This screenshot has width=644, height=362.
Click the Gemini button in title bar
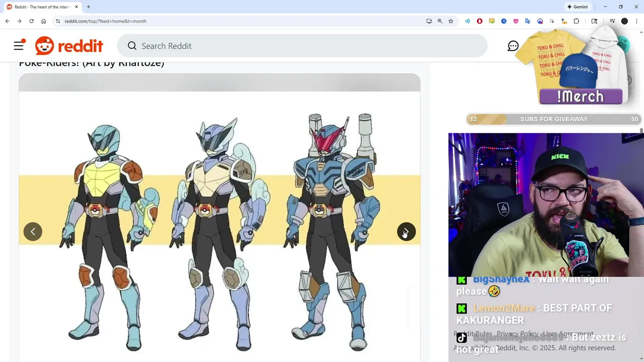tap(577, 7)
